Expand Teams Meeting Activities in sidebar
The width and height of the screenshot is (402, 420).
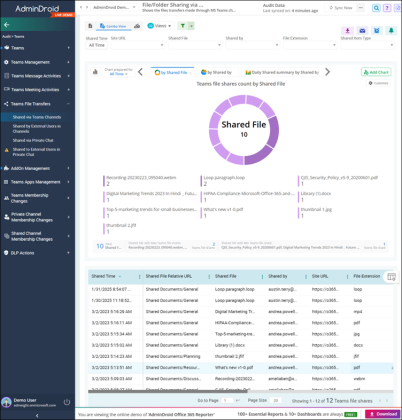[x=37, y=90]
